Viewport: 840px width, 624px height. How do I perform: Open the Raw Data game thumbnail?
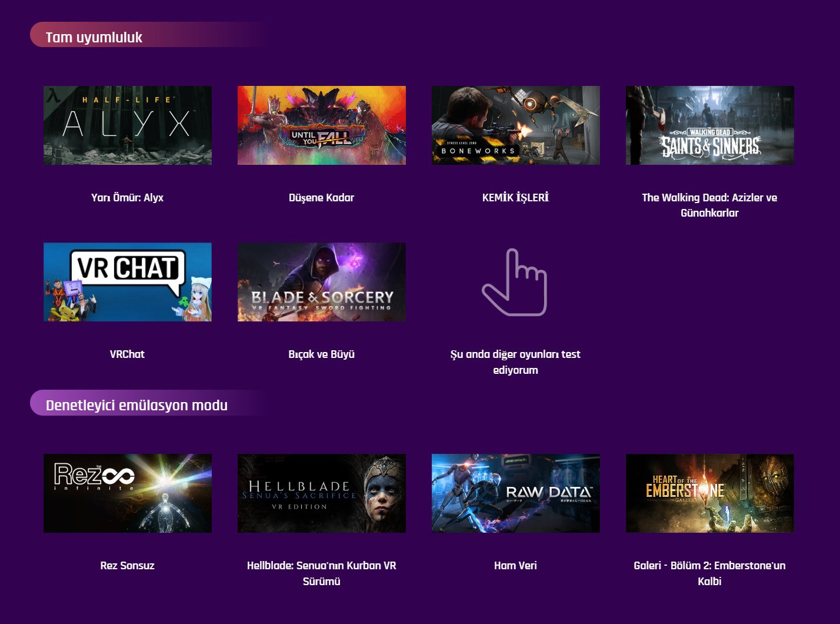516,493
